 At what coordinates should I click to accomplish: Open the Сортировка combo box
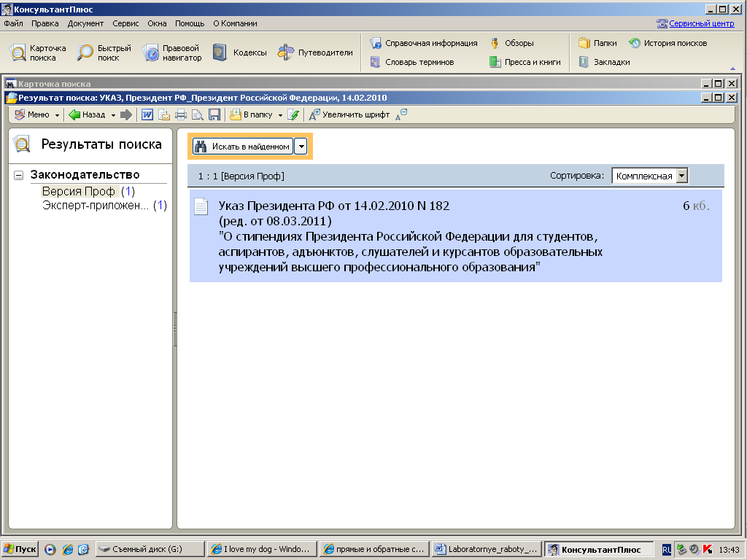click(650, 176)
